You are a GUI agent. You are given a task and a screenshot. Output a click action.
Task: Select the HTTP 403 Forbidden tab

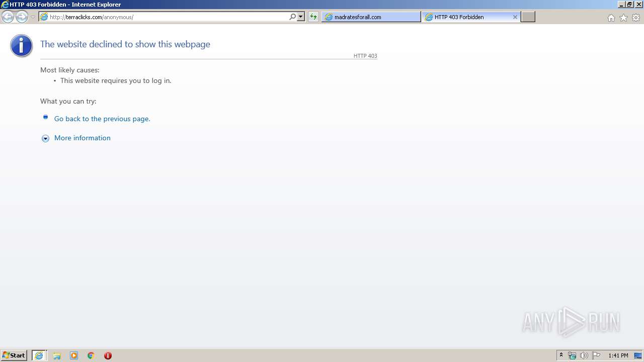pyautogui.click(x=471, y=17)
